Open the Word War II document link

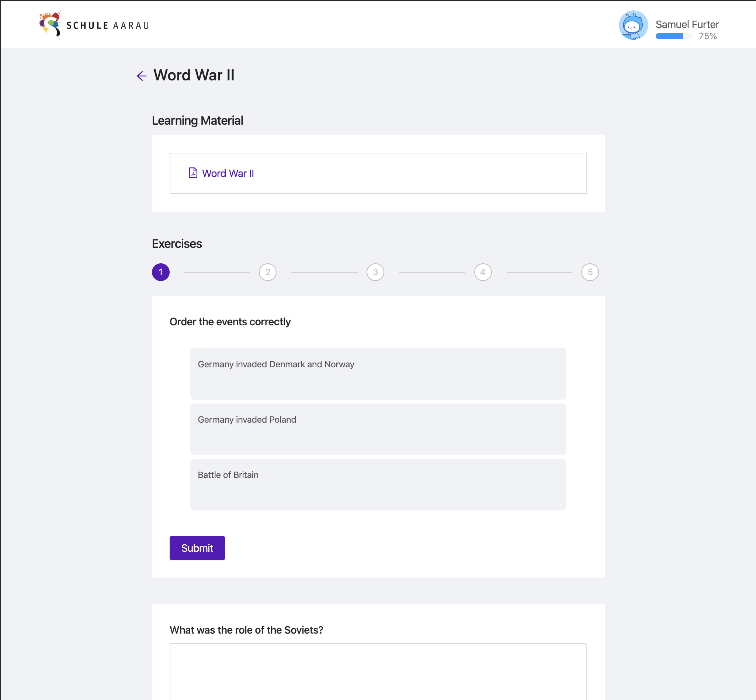coord(228,173)
